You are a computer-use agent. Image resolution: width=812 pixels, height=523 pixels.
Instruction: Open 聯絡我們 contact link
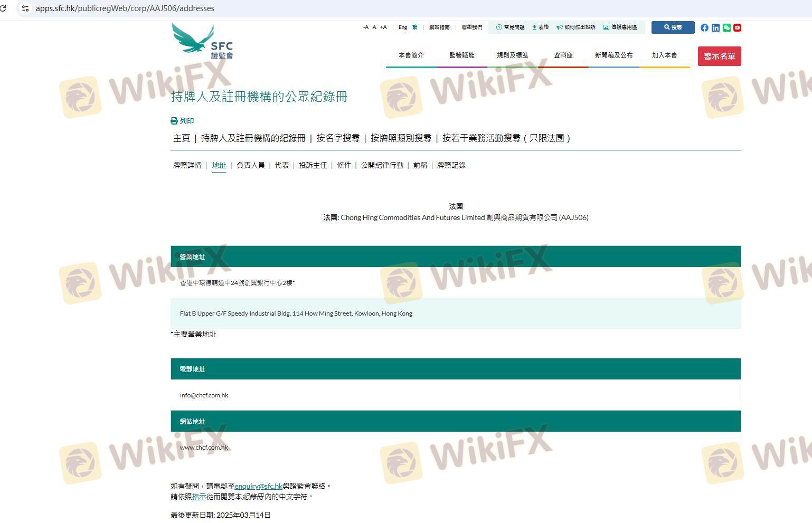coord(472,27)
